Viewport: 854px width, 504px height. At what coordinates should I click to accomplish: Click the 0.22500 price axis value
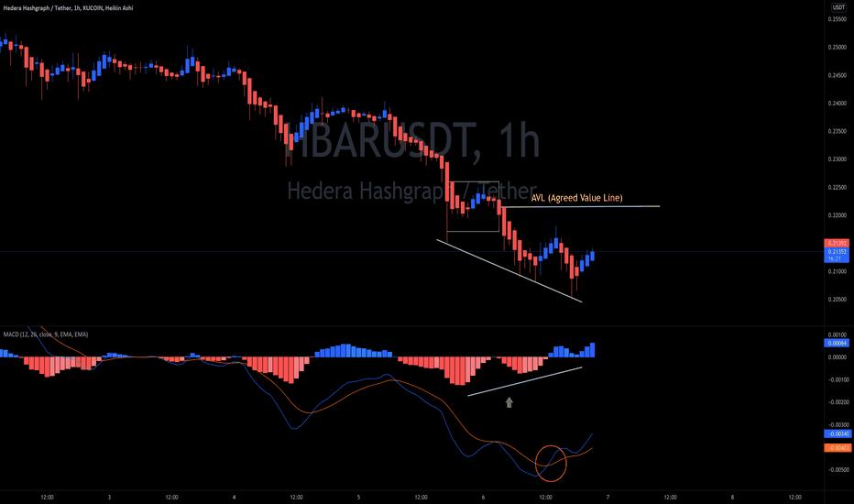[838, 188]
